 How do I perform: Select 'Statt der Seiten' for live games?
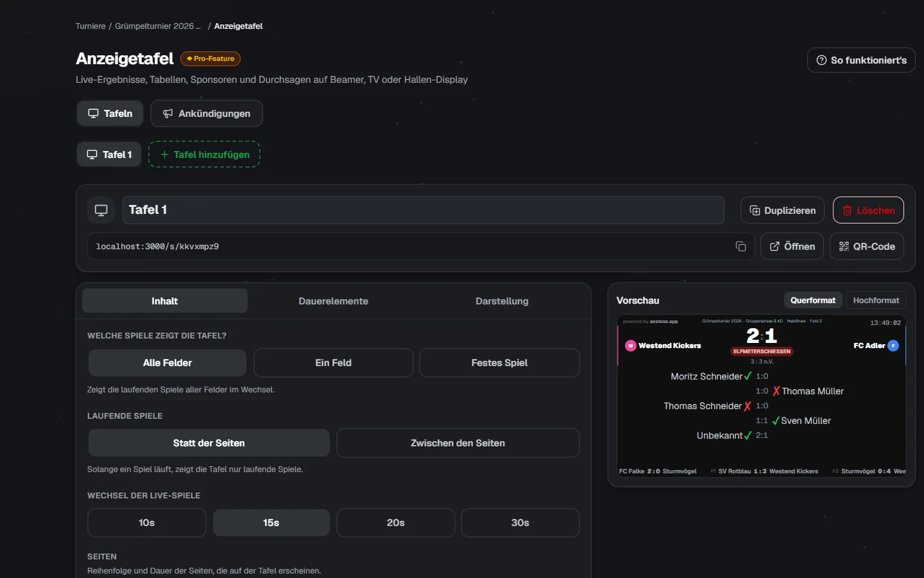click(x=209, y=443)
